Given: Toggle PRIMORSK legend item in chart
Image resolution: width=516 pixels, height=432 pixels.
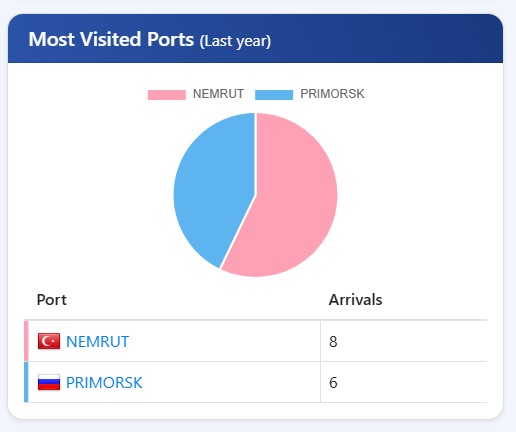Looking at the screenshot, I should click(x=310, y=94).
